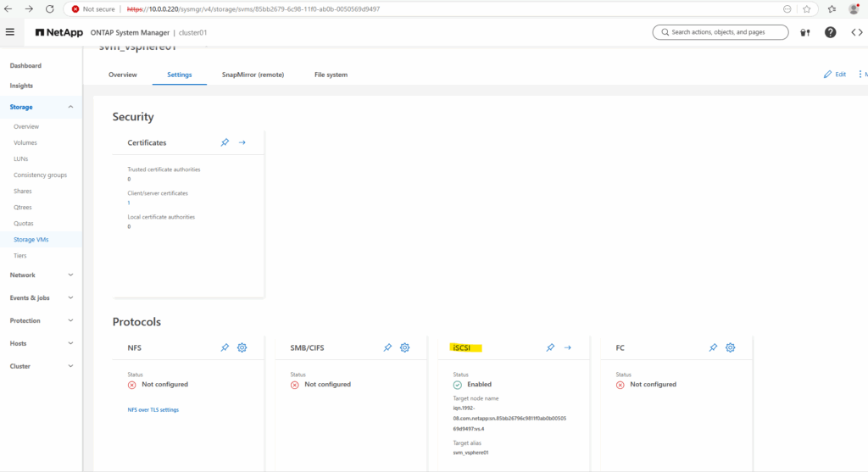Image resolution: width=868 pixels, height=472 pixels.
Task: Open Storage Overview in sidebar
Action: 26,127
